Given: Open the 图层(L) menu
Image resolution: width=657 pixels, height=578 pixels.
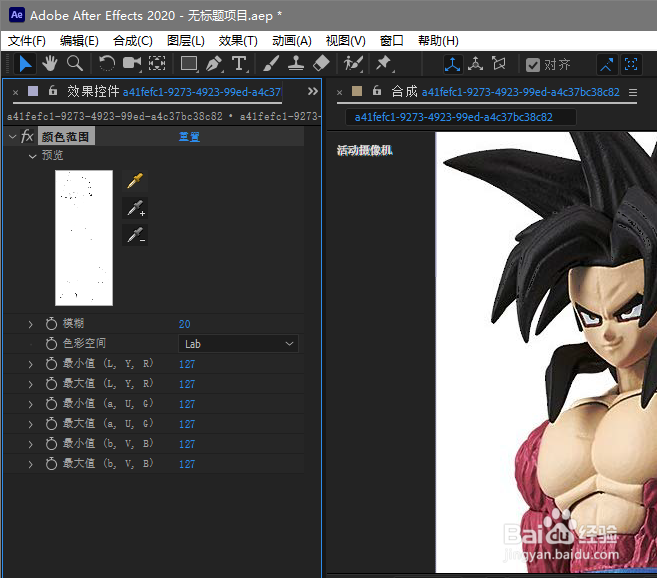Looking at the screenshot, I should click(186, 41).
